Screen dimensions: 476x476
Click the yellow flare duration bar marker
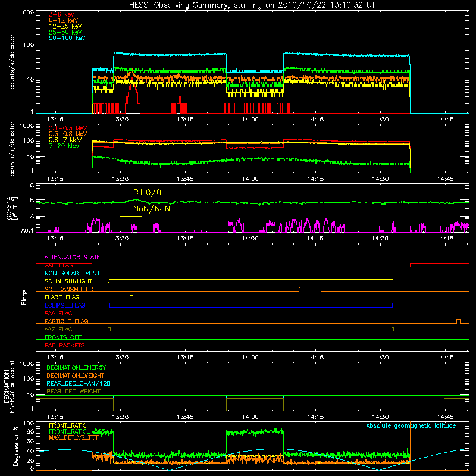pos(131,217)
